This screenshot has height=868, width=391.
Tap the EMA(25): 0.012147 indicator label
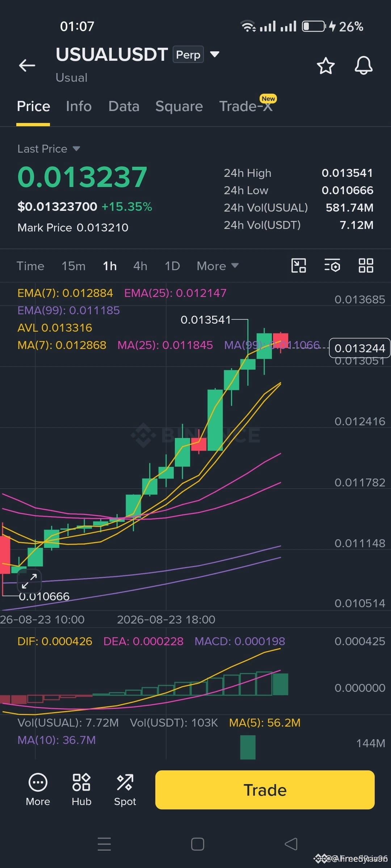(175, 293)
